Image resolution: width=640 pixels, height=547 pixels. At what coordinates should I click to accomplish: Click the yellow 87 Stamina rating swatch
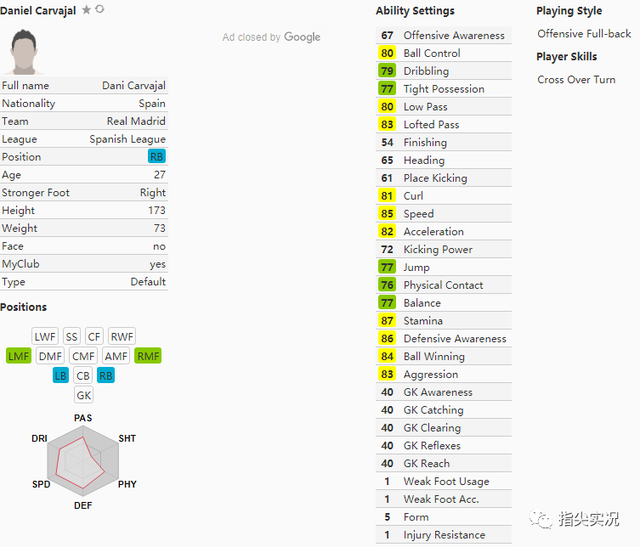[x=387, y=321]
